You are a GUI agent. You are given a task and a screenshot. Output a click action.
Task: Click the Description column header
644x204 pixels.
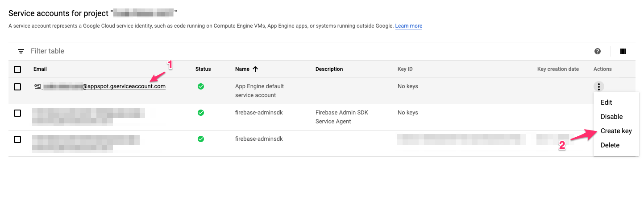329,69
